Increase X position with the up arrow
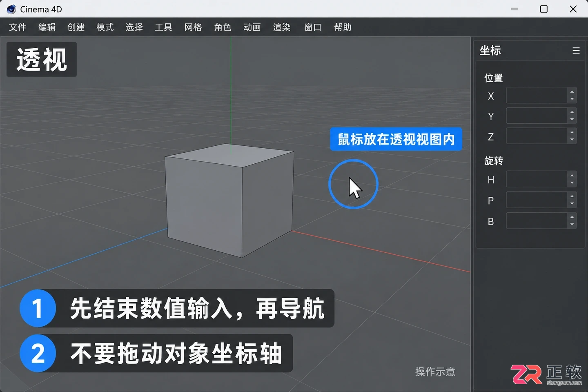The image size is (588, 392). click(x=572, y=91)
